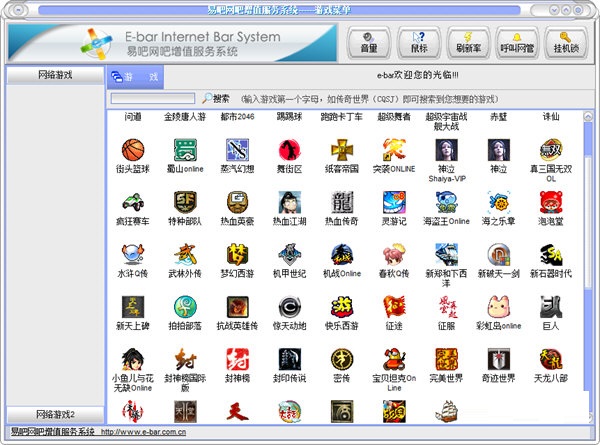Click the 呼叫网管 call admin button
Image resolution: width=600 pixels, height=445 pixels.
click(x=517, y=43)
